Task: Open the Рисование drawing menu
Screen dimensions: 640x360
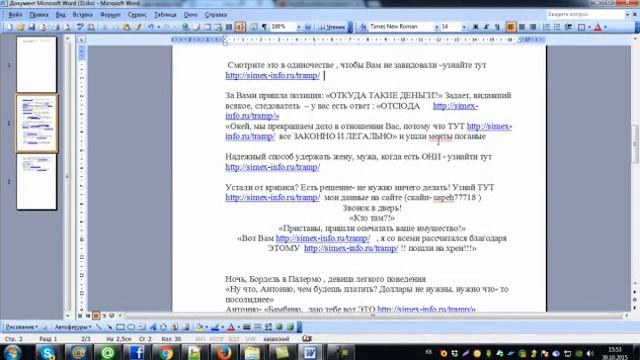Action: (21, 327)
